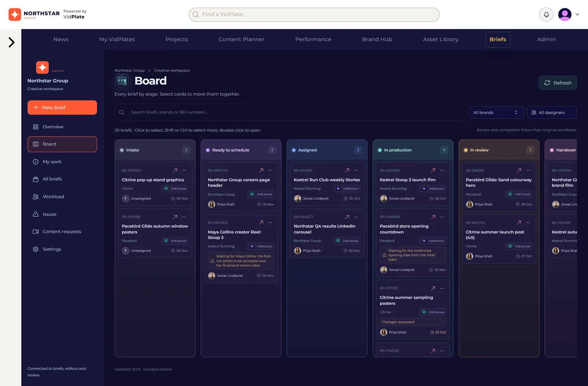Open notifications bell

(546, 15)
